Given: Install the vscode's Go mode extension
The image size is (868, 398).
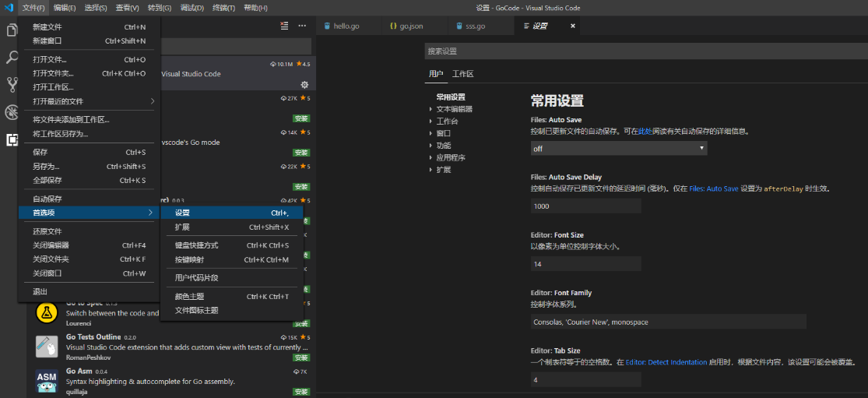Looking at the screenshot, I should [301, 152].
